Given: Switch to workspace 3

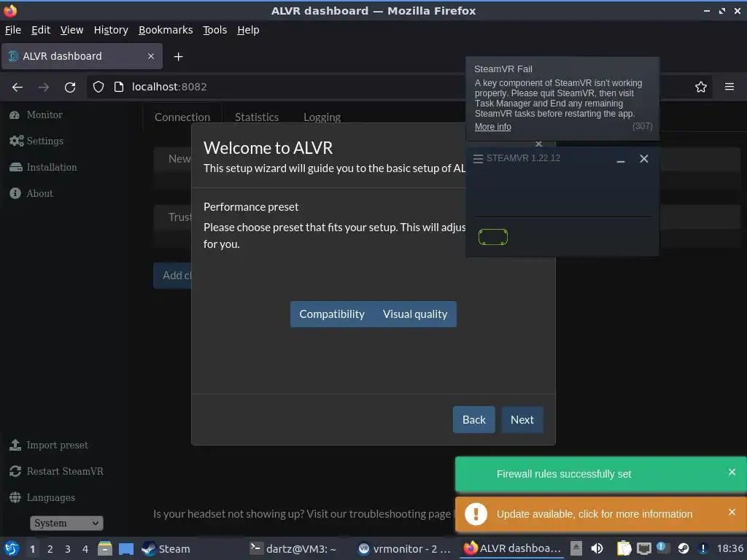Looking at the screenshot, I should (68, 549).
